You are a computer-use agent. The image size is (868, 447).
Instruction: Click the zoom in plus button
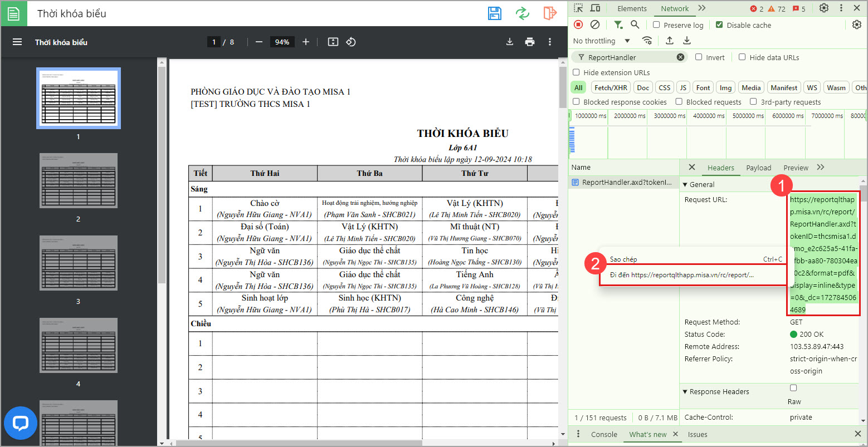[x=305, y=42]
